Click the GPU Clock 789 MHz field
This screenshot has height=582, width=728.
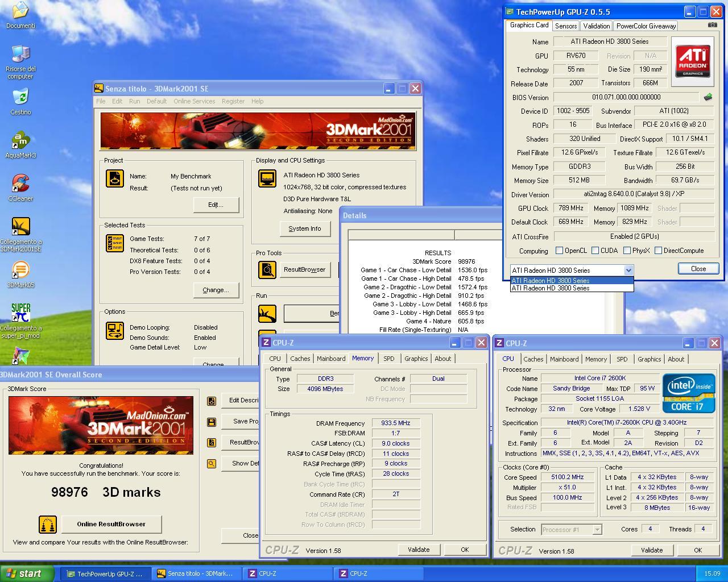[570, 208]
